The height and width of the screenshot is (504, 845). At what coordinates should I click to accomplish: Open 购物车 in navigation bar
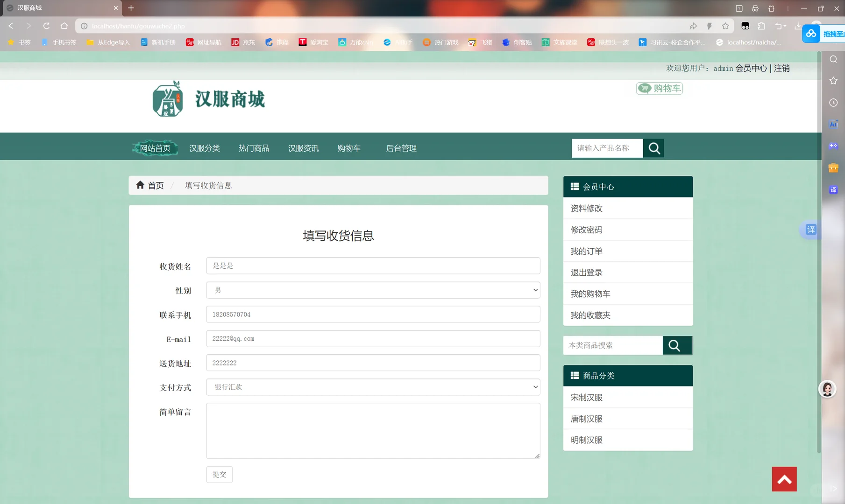349,148
